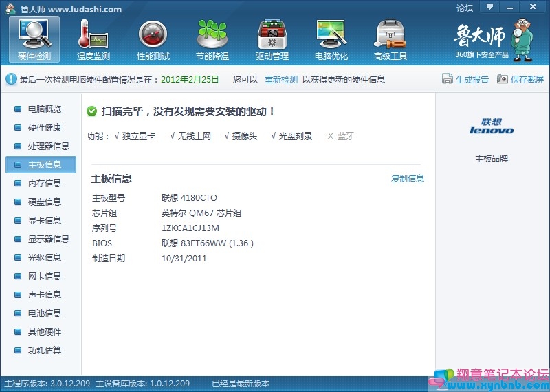Open 温度监测 temperature monitor icon
Screen dimensions: 550x392
[93, 39]
